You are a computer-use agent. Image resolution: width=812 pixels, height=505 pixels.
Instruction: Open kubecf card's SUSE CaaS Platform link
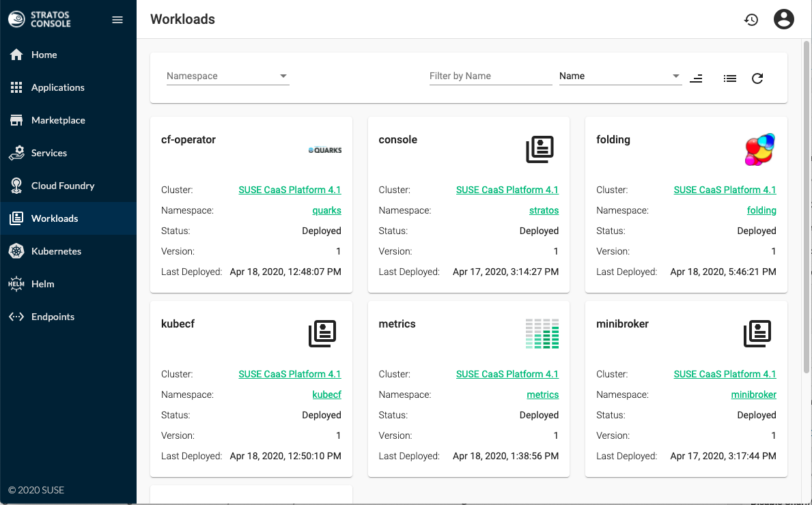pos(290,374)
